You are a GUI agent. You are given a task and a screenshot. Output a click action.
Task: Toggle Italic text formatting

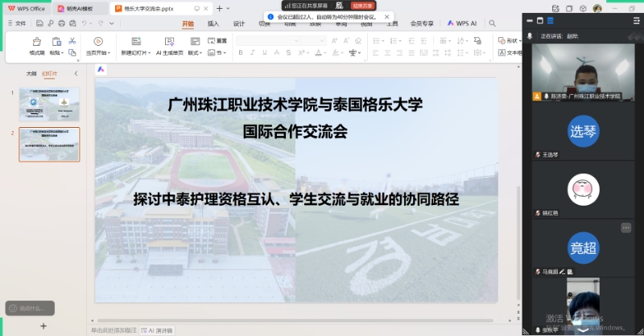coord(251,53)
